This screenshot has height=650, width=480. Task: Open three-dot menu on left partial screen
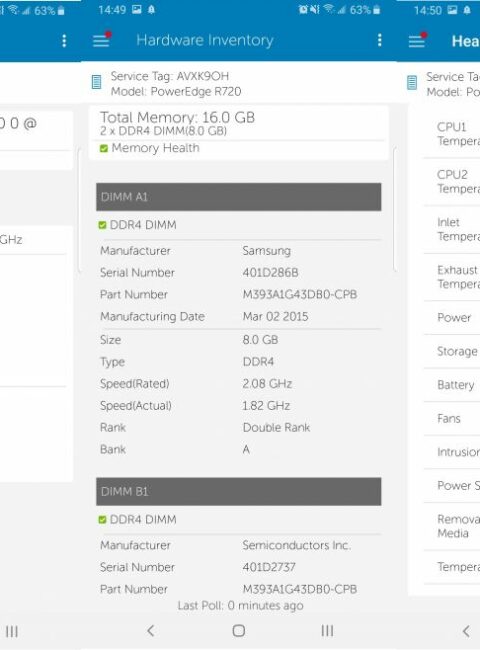(x=64, y=41)
